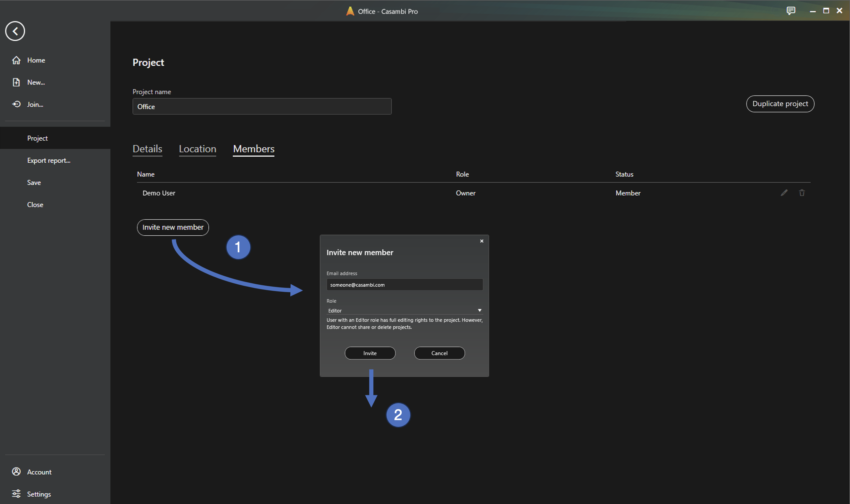Click the Duplicate project button
The image size is (850, 504).
point(780,104)
